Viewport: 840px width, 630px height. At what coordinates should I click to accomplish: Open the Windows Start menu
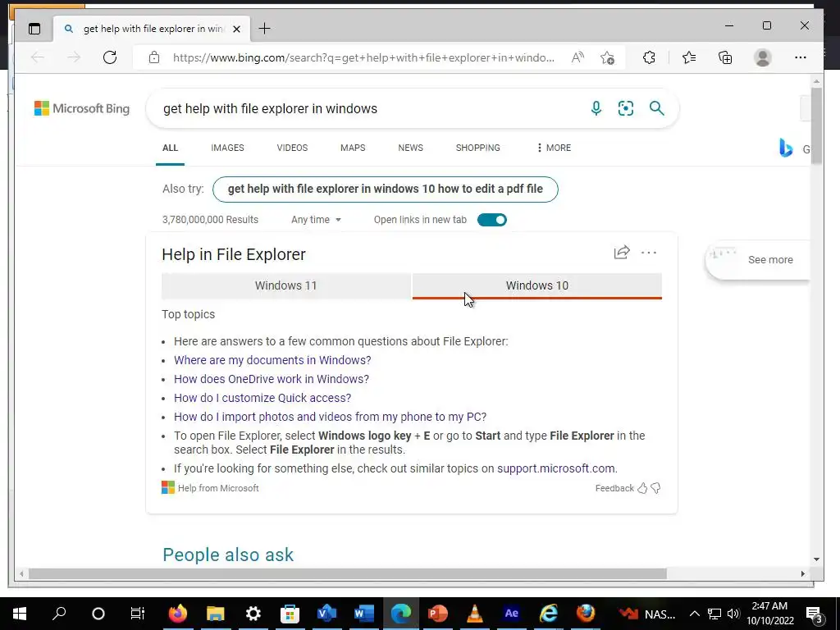[x=20, y=614]
